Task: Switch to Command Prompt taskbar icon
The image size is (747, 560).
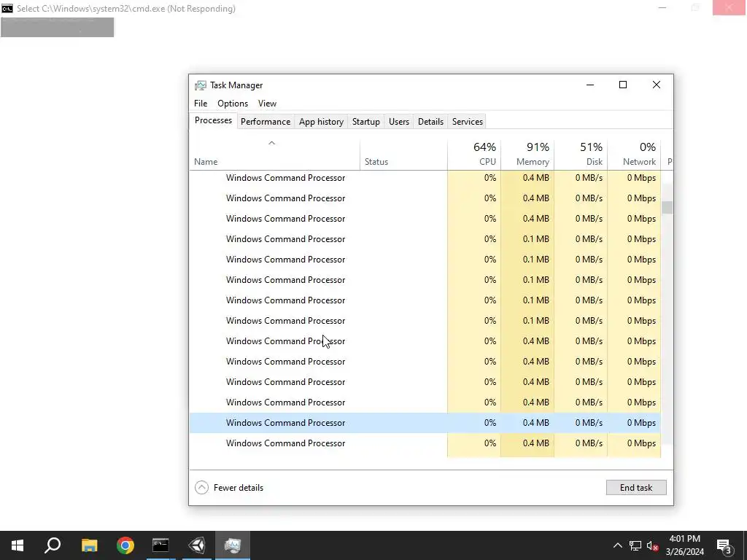Action: [160, 545]
